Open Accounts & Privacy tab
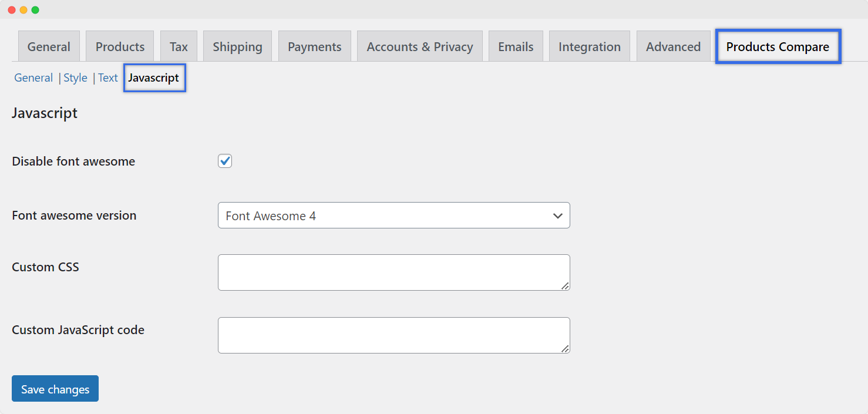The width and height of the screenshot is (868, 414). click(419, 47)
